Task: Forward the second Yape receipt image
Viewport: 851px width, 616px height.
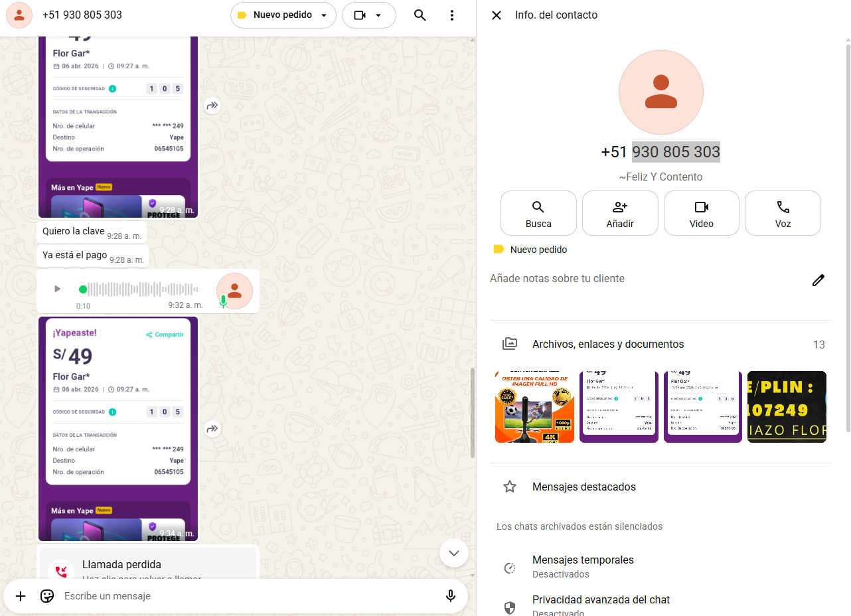Action: (212, 429)
